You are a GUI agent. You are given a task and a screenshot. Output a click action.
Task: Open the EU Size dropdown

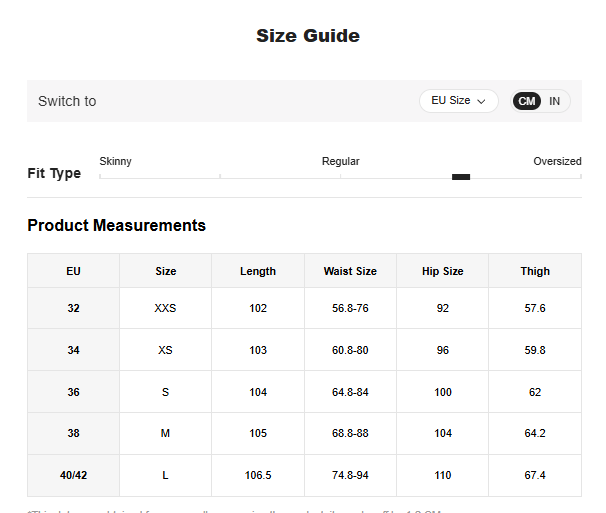coord(458,101)
